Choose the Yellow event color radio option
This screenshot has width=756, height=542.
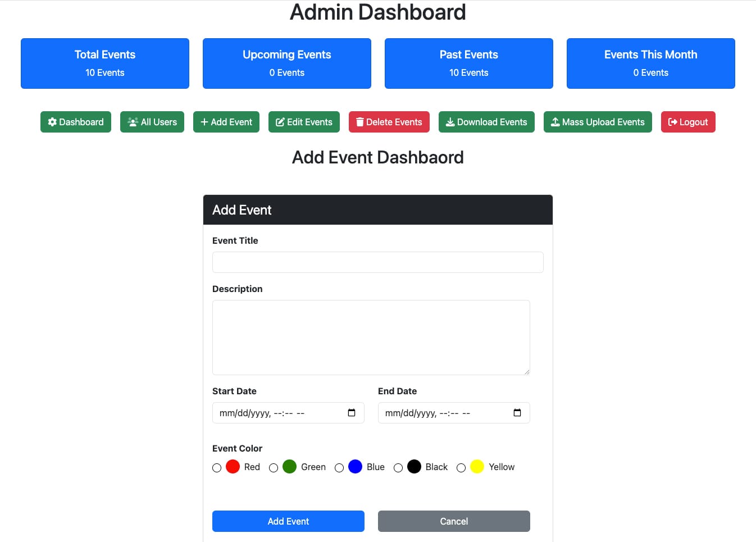click(461, 468)
